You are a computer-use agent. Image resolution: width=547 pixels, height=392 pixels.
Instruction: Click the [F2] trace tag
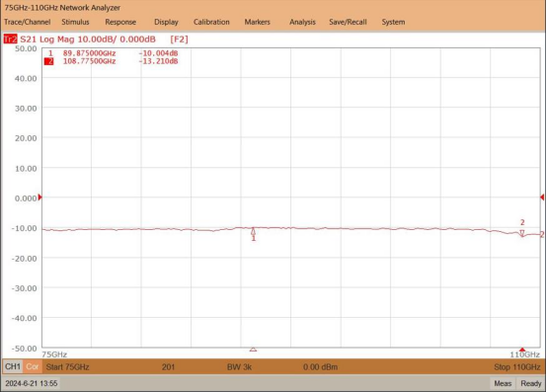(x=179, y=39)
